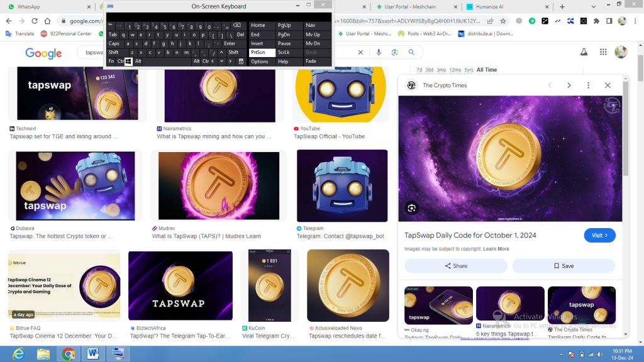
Task: Open the Google apps grid
Action: (x=603, y=52)
